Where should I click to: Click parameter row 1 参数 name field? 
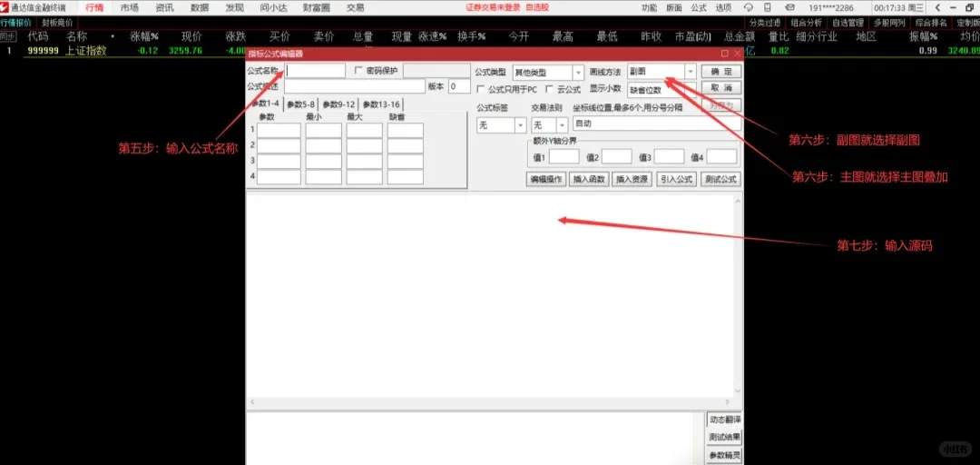(x=279, y=130)
